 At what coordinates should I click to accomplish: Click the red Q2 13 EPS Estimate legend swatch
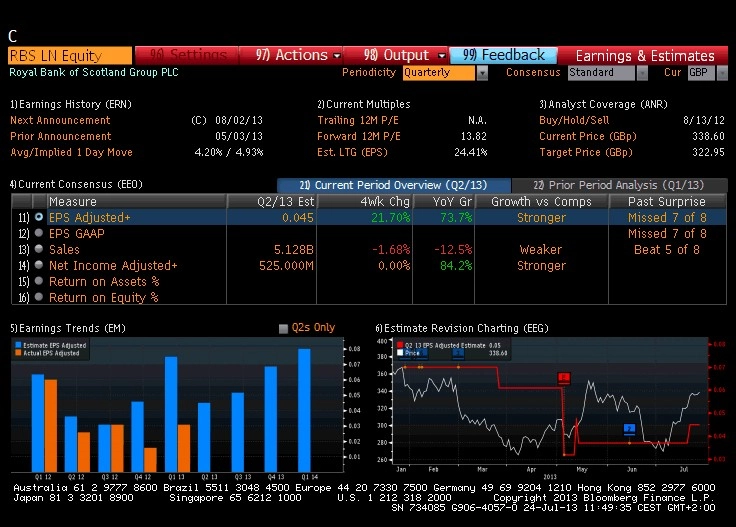pyautogui.click(x=400, y=345)
